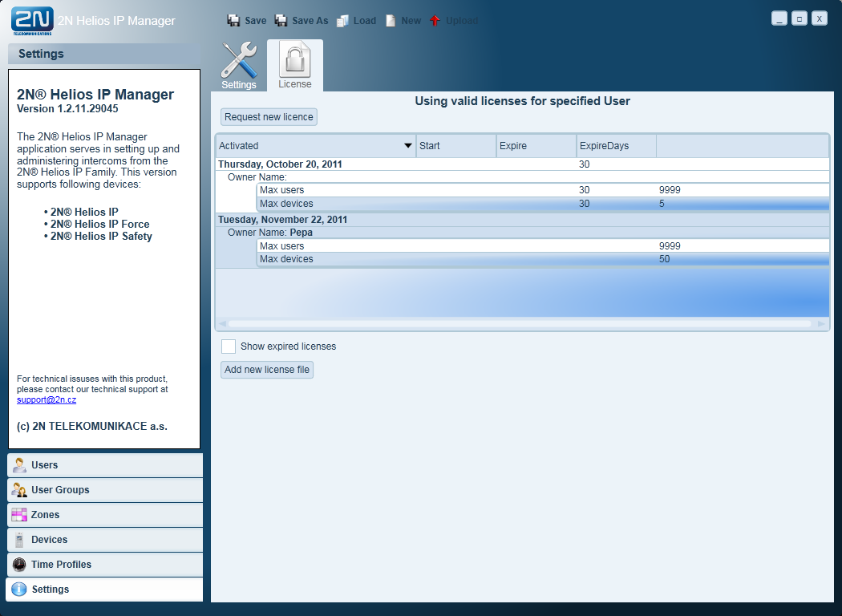The width and height of the screenshot is (842, 616).
Task: Minimize the Helios IP Manager window
Action: pos(779,18)
